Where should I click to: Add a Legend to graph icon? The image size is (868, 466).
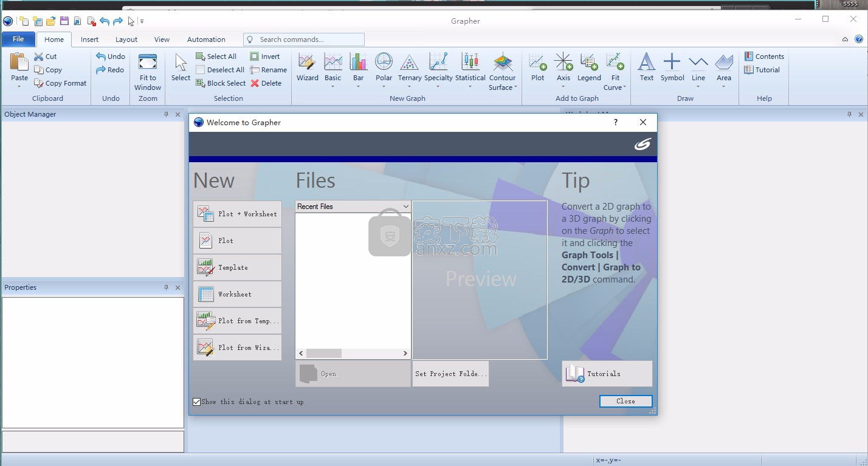click(x=589, y=62)
